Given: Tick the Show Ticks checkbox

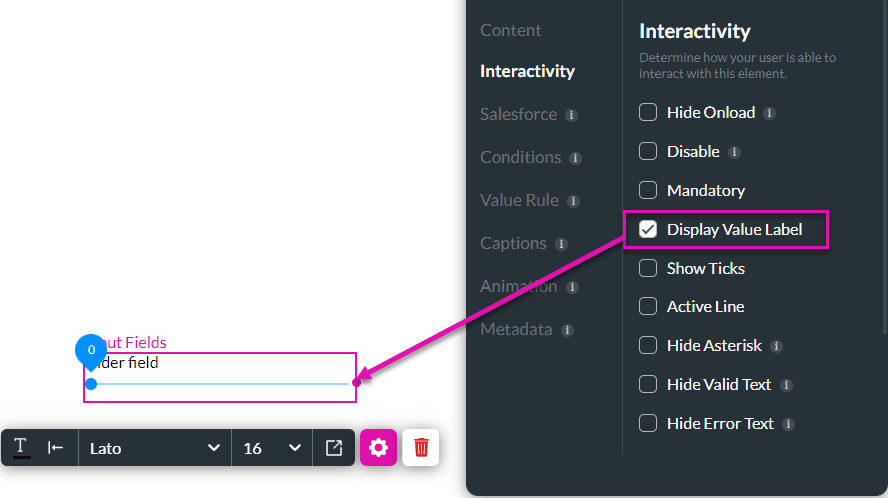Looking at the screenshot, I should 648,268.
